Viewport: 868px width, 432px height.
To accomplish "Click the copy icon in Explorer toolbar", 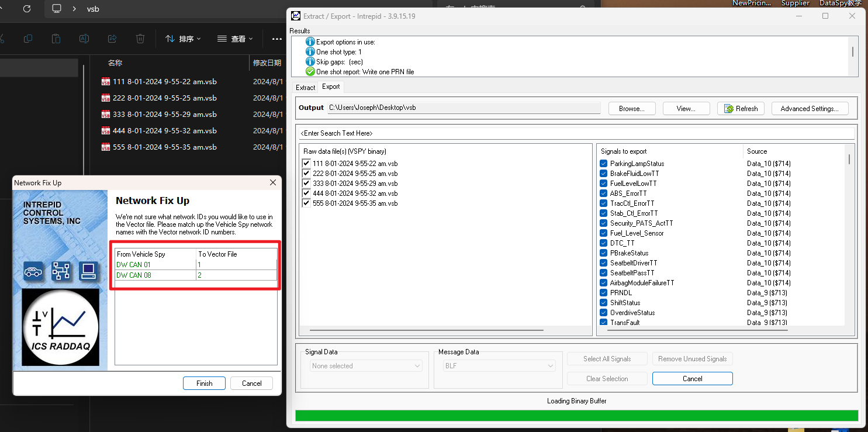I will coord(28,39).
